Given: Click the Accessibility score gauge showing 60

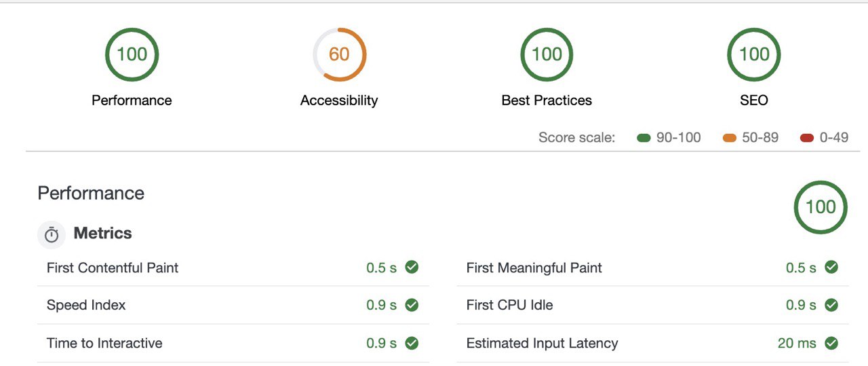Looking at the screenshot, I should (x=339, y=54).
